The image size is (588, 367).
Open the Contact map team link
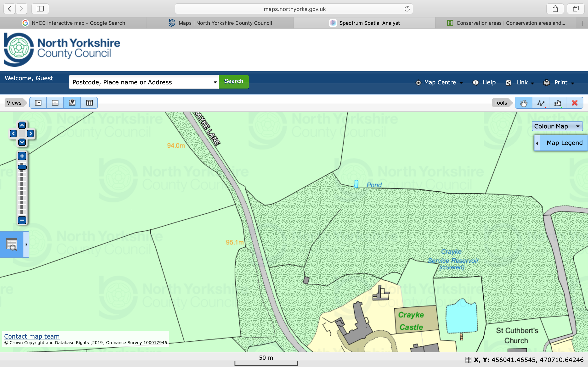(x=32, y=336)
